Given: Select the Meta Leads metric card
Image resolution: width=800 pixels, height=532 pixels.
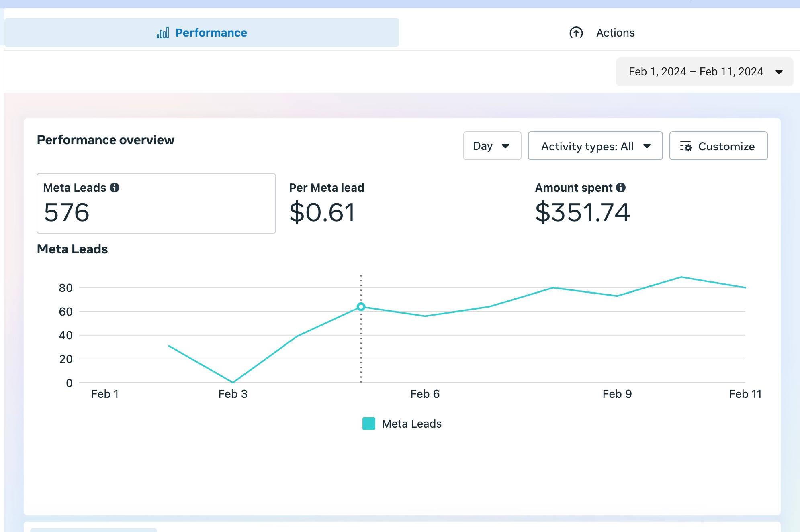Looking at the screenshot, I should 156,204.
